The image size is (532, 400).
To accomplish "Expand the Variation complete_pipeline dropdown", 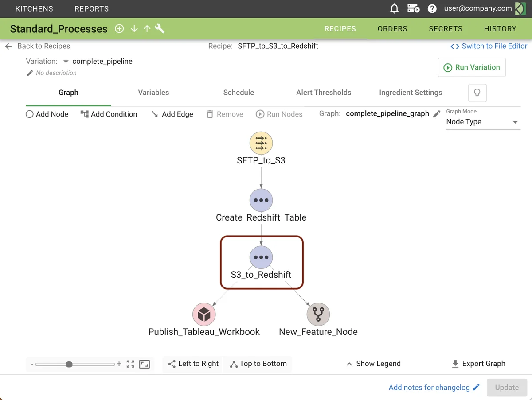I will [x=66, y=62].
